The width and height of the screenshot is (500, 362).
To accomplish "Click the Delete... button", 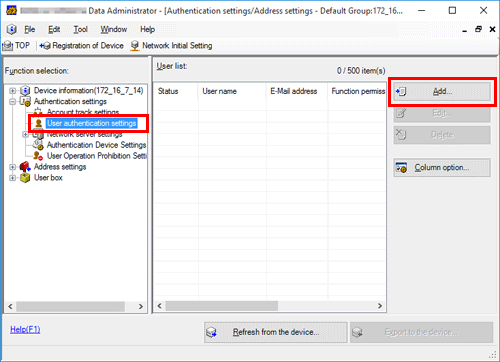I will tap(442, 135).
